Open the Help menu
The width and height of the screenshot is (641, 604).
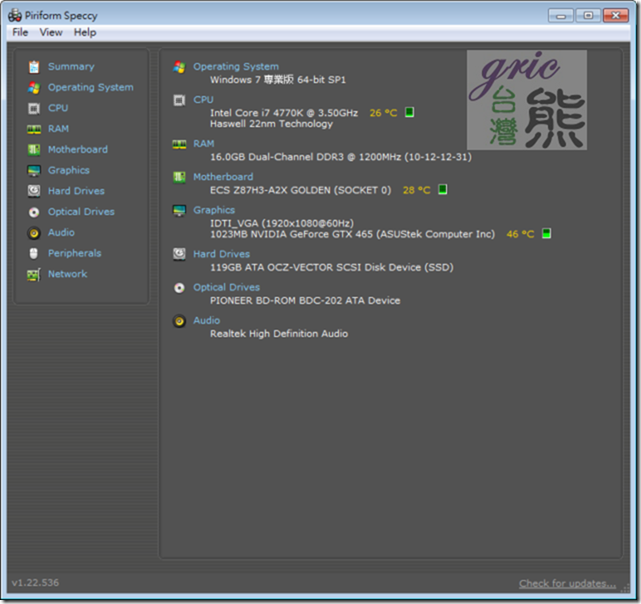point(85,32)
